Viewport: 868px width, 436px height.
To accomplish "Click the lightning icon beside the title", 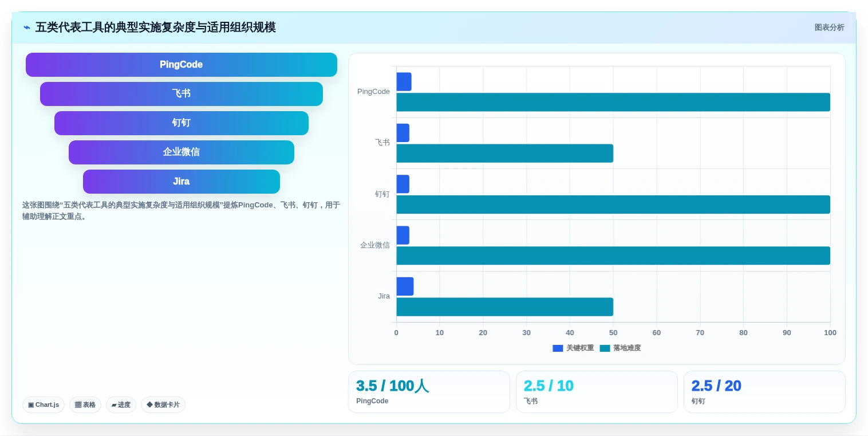I will [27, 28].
